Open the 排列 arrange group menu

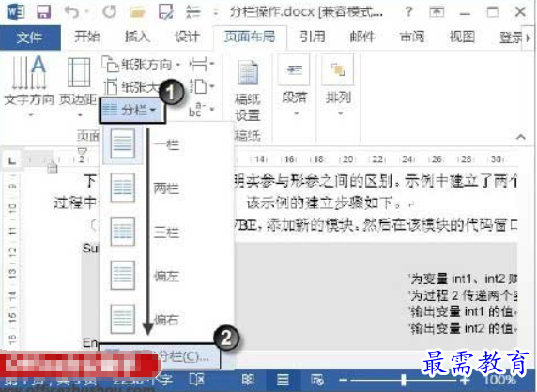pos(339,85)
